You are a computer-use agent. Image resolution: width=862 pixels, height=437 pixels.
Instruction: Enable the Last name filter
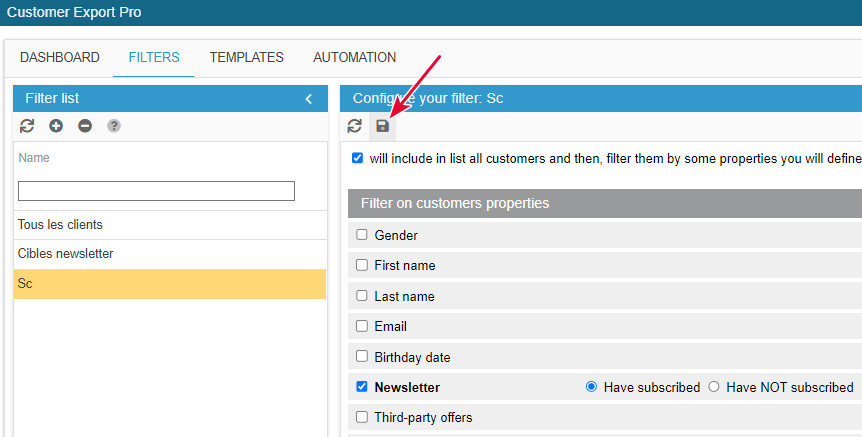pos(362,296)
